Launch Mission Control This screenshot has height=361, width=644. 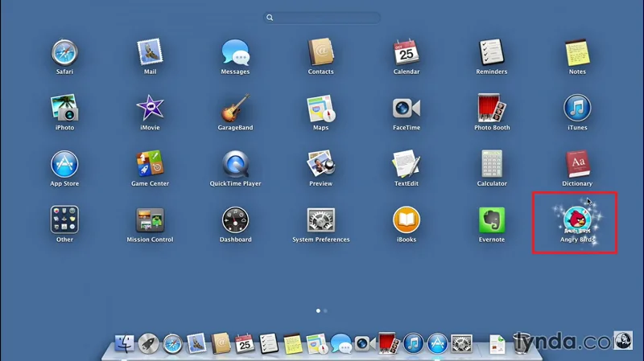click(150, 219)
